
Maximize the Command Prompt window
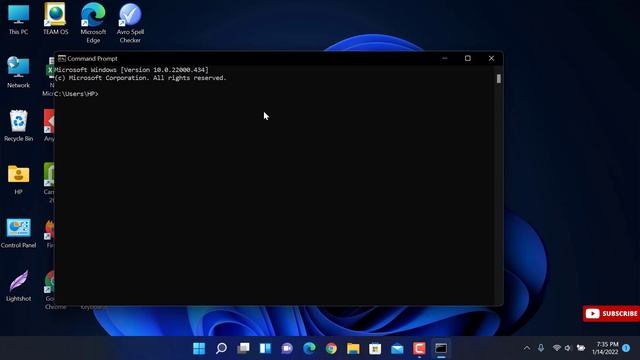pyautogui.click(x=468, y=58)
